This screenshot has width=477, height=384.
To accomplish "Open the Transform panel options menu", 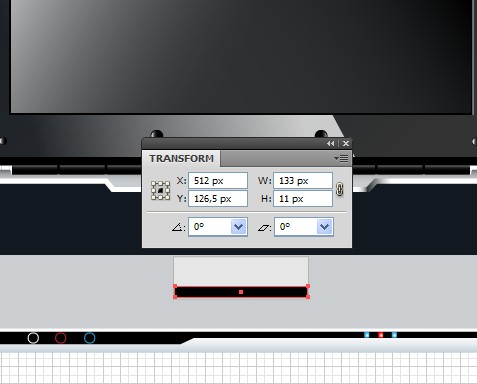I will (341, 159).
